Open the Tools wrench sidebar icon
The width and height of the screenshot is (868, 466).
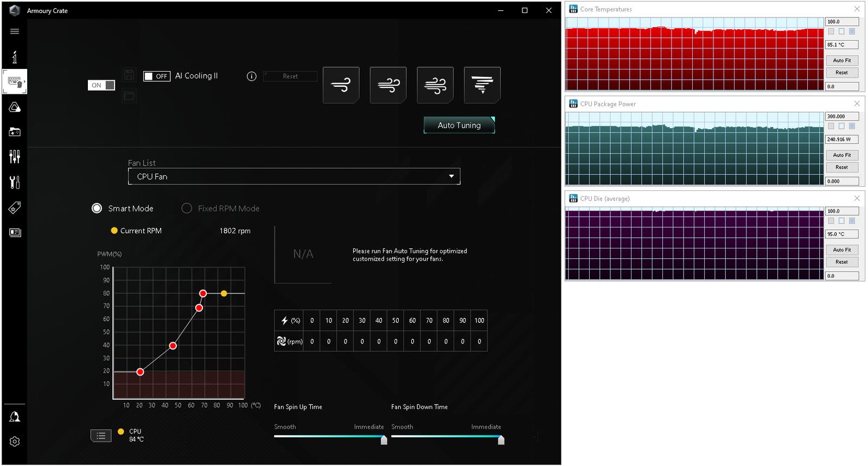(x=15, y=182)
